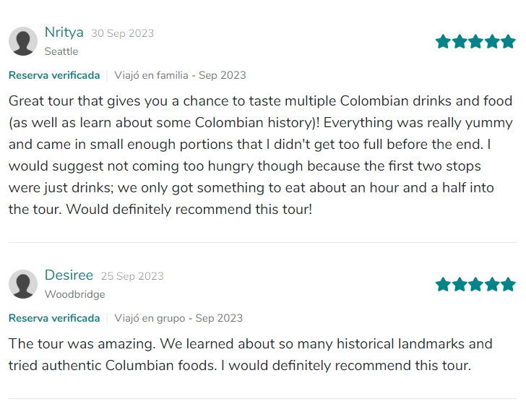Viewport: 526px width, 420px height.
Task: Open reviewer name Desiree
Action: click(x=69, y=275)
